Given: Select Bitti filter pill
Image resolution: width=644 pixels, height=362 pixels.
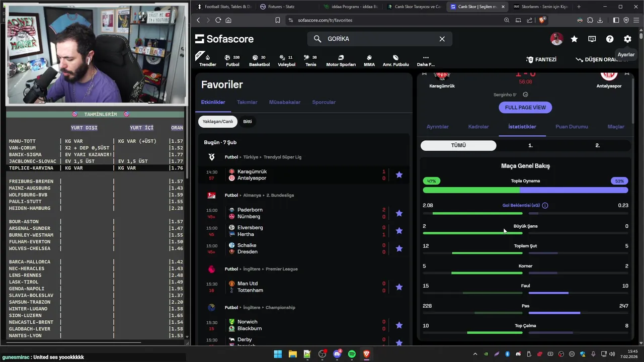Looking at the screenshot, I should 248,121.
